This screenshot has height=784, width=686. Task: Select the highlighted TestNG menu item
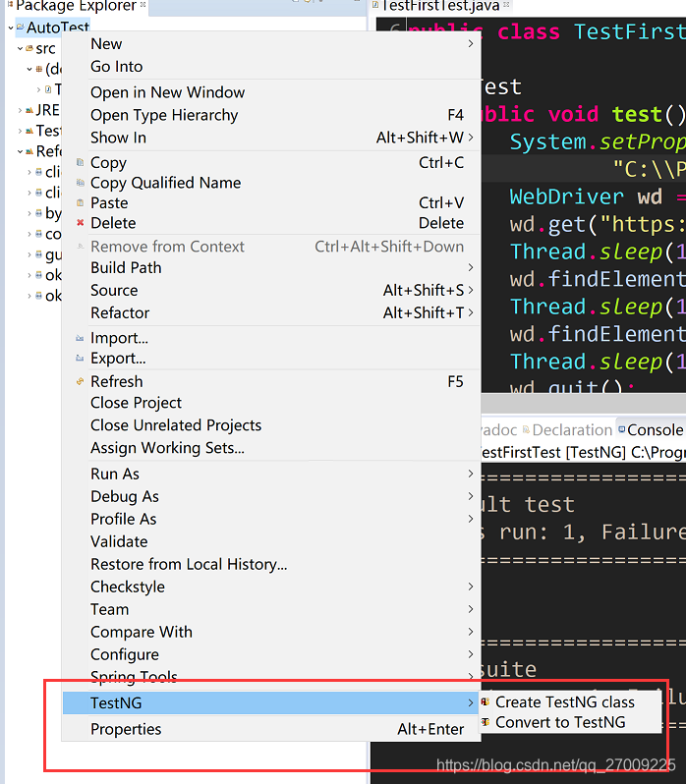click(271, 703)
